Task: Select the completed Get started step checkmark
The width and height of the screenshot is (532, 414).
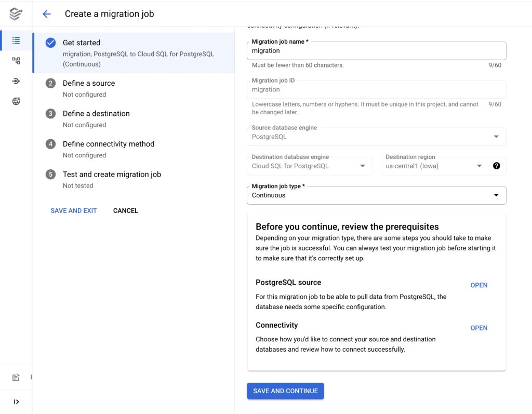Action: [51, 43]
